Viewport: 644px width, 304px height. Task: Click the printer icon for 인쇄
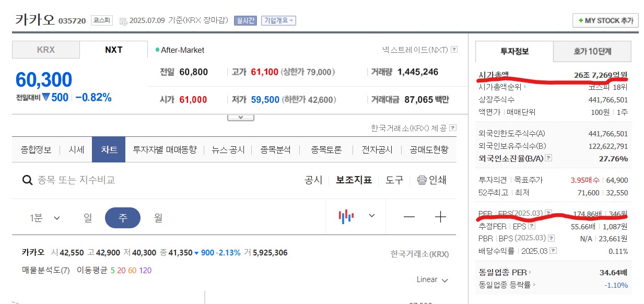coord(422,180)
